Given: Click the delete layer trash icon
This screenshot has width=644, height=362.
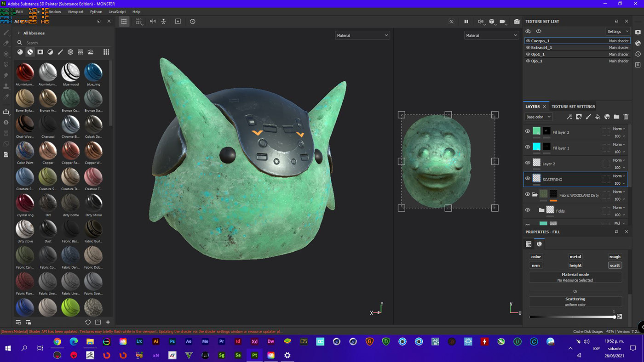Looking at the screenshot, I should [626, 117].
